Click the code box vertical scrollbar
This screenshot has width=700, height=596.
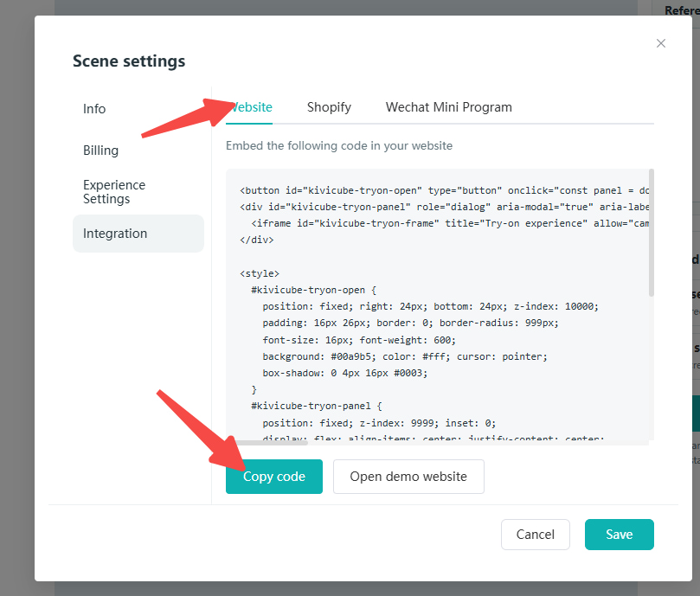click(652, 233)
